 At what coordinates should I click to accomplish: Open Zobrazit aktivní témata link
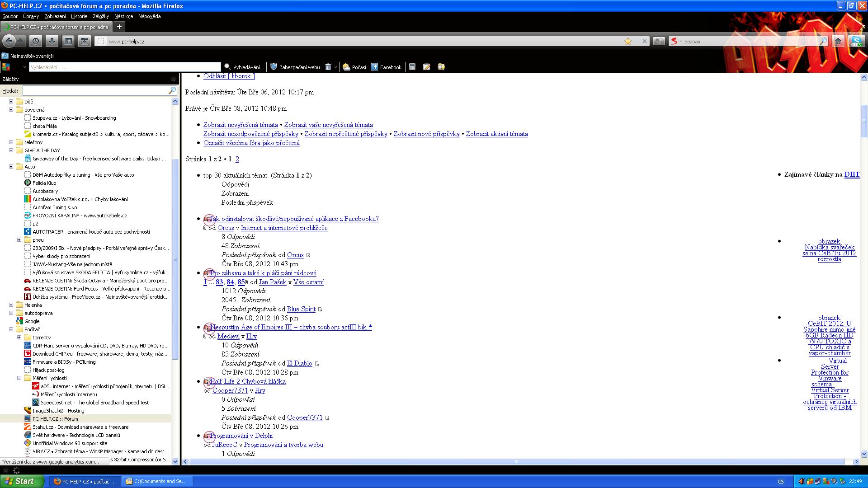coord(497,134)
